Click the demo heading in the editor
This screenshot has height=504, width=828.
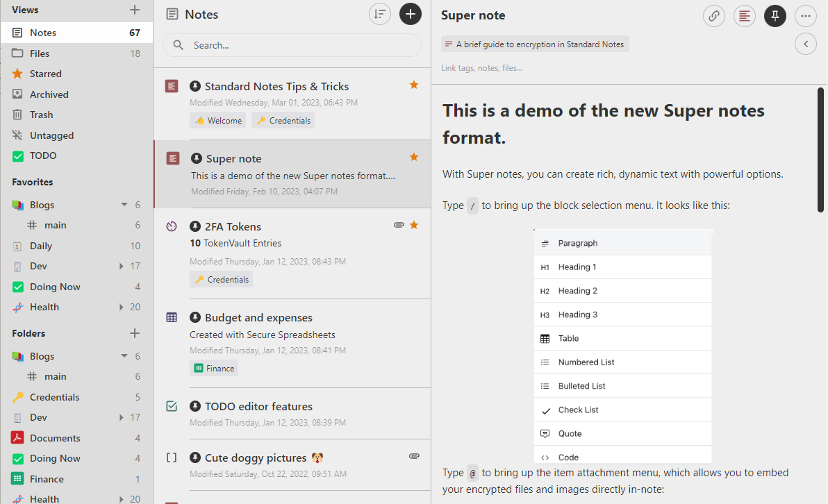(604, 124)
